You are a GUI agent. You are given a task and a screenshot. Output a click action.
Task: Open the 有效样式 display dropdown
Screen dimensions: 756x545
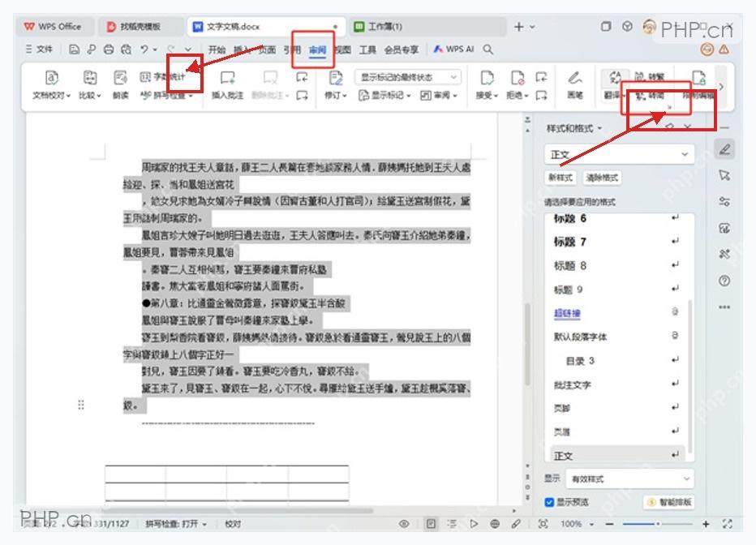coord(629,478)
